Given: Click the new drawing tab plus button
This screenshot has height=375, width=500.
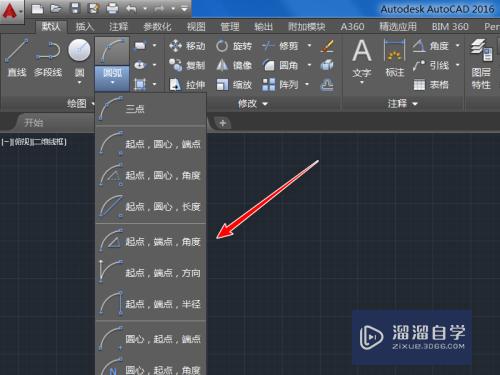Looking at the screenshot, I should click(x=223, y=123).
